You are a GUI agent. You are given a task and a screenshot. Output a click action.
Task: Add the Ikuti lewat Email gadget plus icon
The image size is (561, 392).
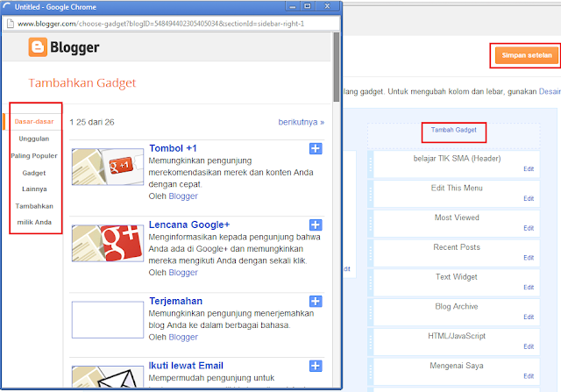[x=316, y=366]
